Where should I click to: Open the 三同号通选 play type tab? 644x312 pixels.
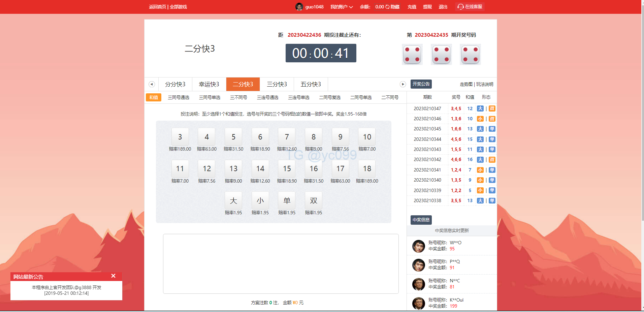click(x=179, y=97)
